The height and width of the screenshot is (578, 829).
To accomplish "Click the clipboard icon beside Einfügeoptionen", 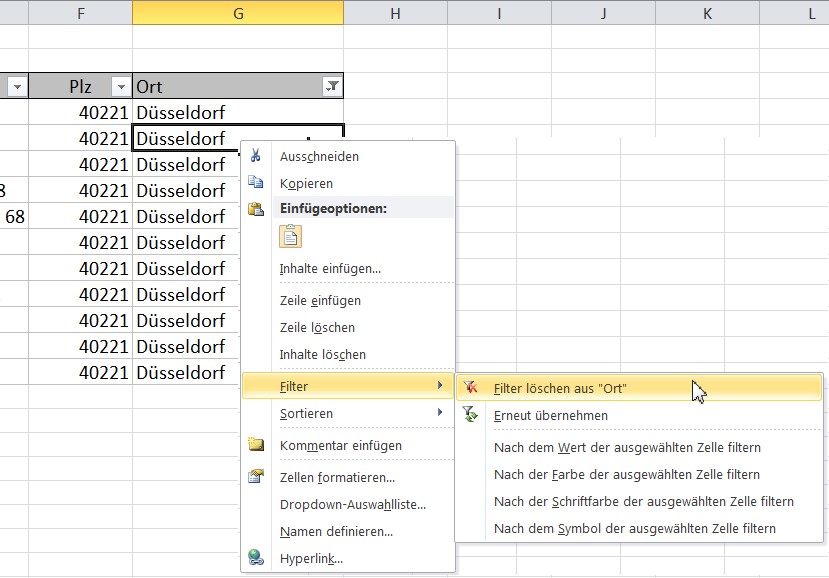I will click(256, 209).
